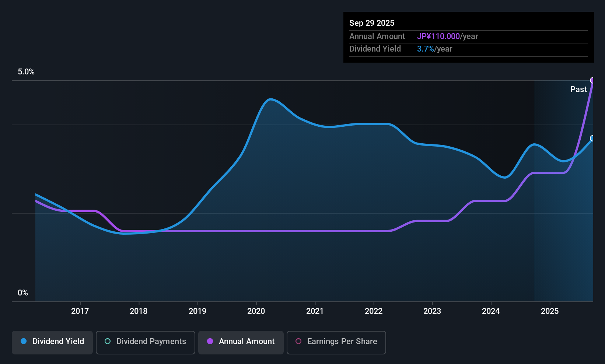Viewport: 605px width, 364px height.
Task: Click the 5.0% y-axis label
Action: click(x=26, y=72)
